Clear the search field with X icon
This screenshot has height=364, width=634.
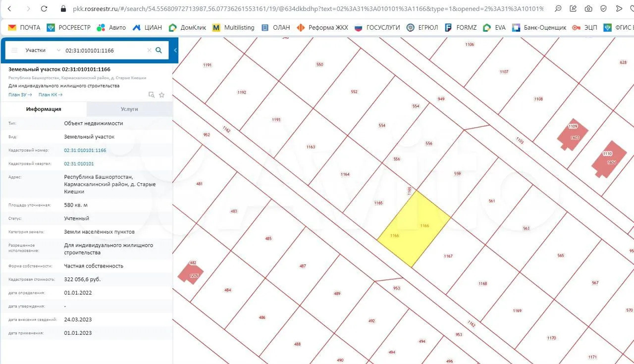pos(149,50)
